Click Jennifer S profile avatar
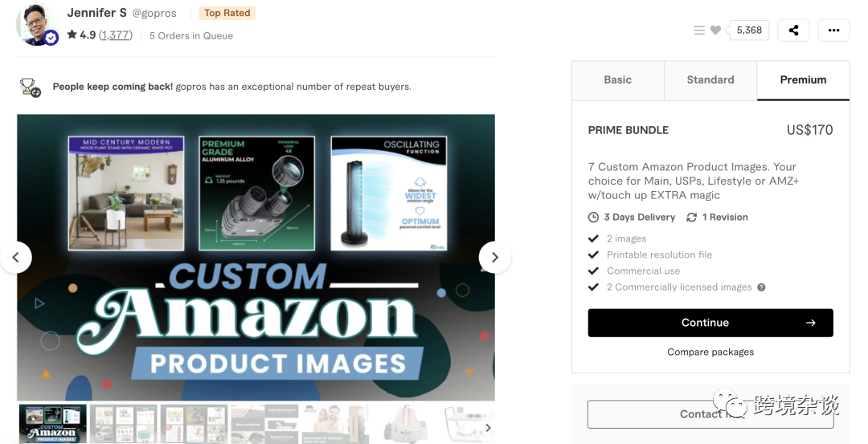Screen dimensions: 868x444 (x=37, y=25)
